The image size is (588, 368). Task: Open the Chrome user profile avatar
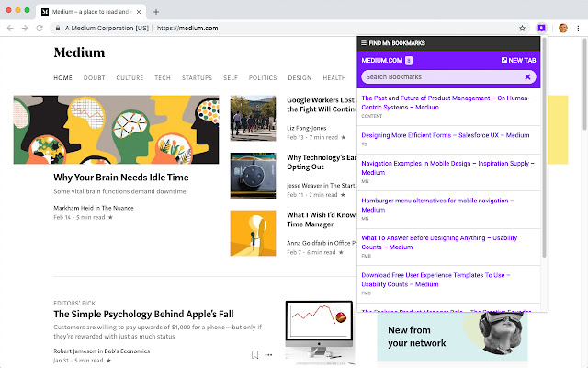point(562,29)
